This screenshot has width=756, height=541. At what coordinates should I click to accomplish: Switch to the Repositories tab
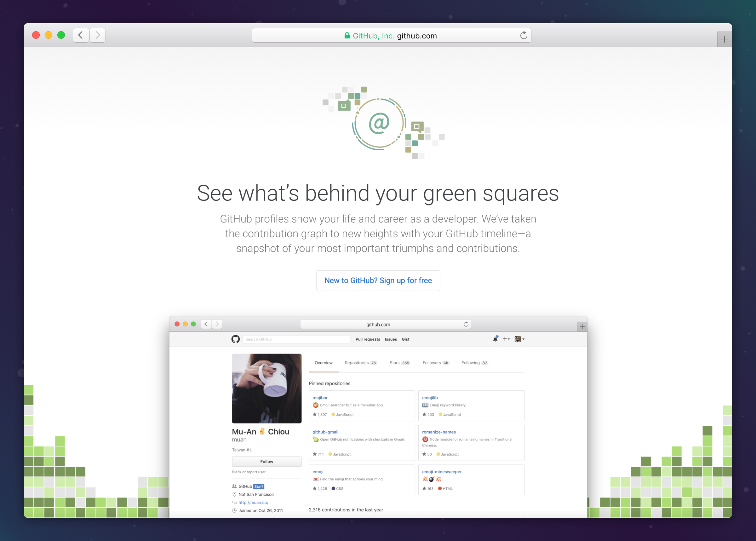(357, 363)
